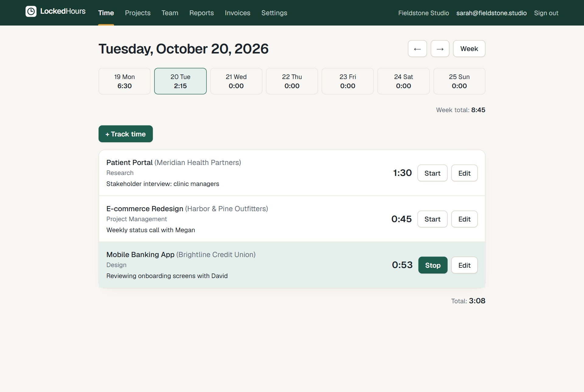
Task: Open the Team tab
Action: (x=170, y=13)
